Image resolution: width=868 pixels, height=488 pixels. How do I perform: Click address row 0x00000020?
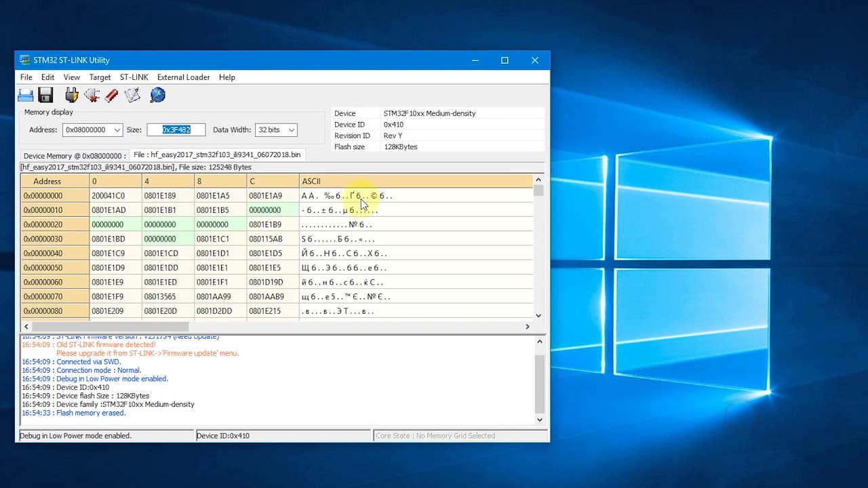point(55,224)
